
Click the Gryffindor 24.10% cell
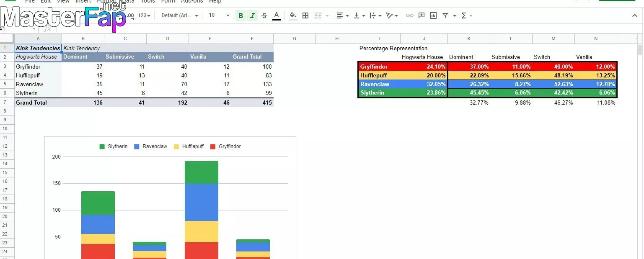[424, 67]
